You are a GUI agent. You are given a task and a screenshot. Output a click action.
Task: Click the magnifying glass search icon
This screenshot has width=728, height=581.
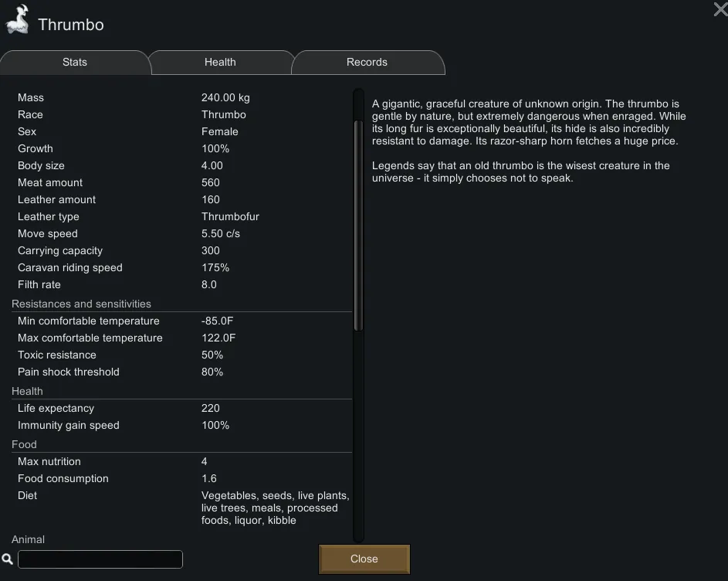7,559
